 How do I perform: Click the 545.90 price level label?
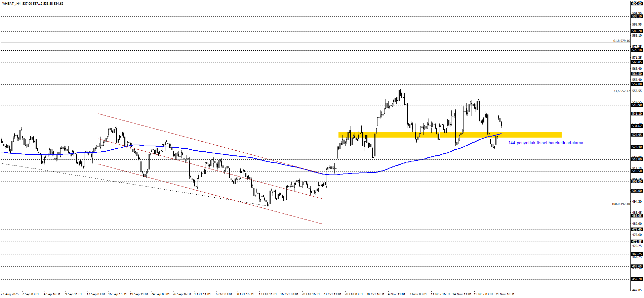tap(637, 105)
